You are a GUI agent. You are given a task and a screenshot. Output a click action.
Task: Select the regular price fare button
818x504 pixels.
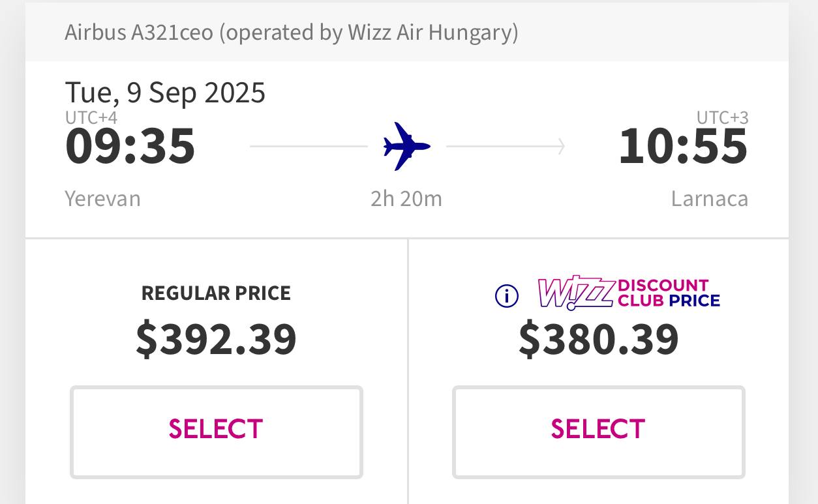coord(216,432)
